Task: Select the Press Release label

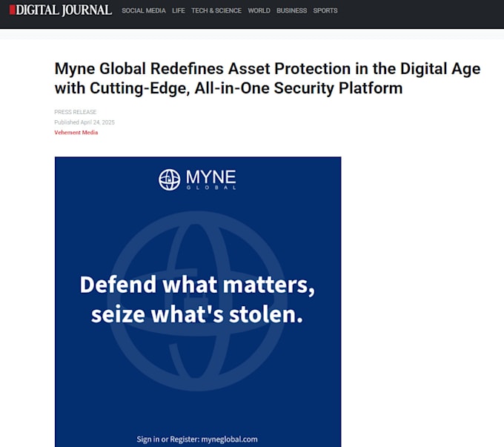Action: point(75,112)
